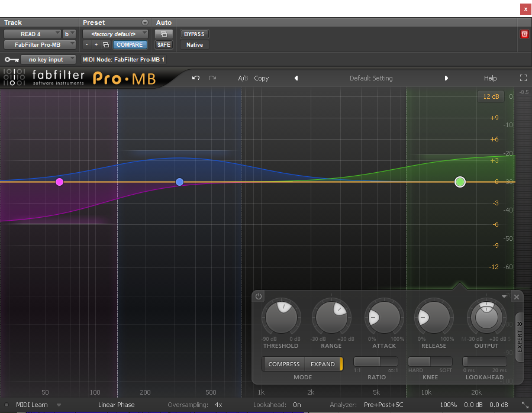Click MIDI Learn button
The width and height of the screenshot is (532, 413).
(x=32, y=405)
